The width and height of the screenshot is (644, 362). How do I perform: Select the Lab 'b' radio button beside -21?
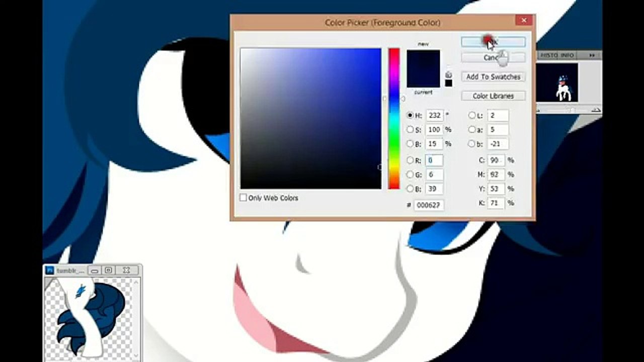tap(472, 144)
